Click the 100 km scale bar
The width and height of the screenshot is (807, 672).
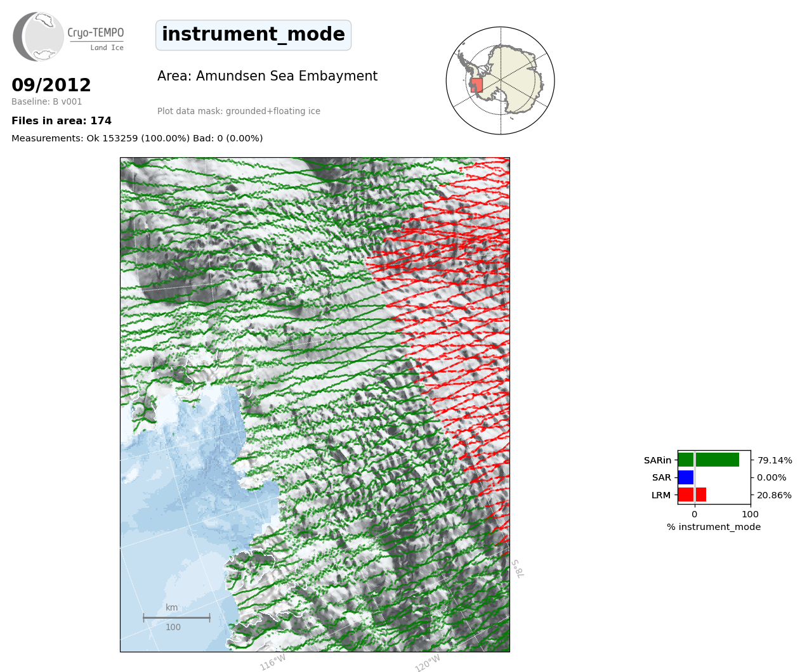coord(176,617)
